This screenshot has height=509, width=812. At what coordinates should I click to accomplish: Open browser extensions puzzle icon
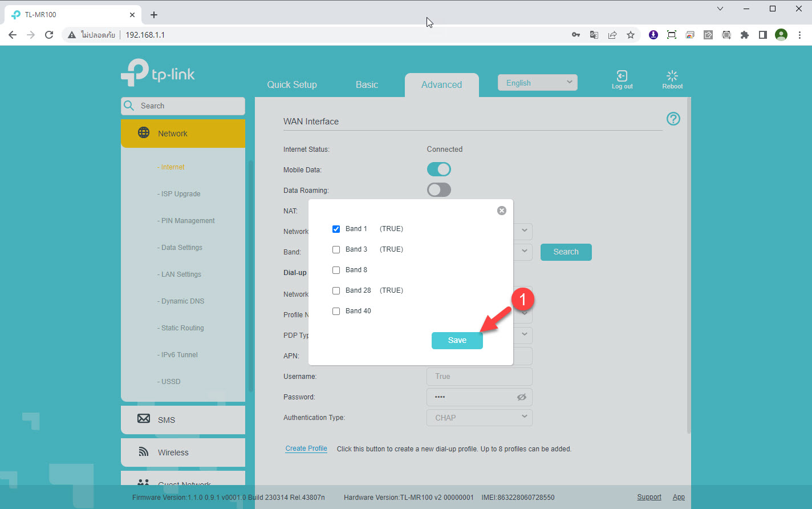tap(744, 35)
